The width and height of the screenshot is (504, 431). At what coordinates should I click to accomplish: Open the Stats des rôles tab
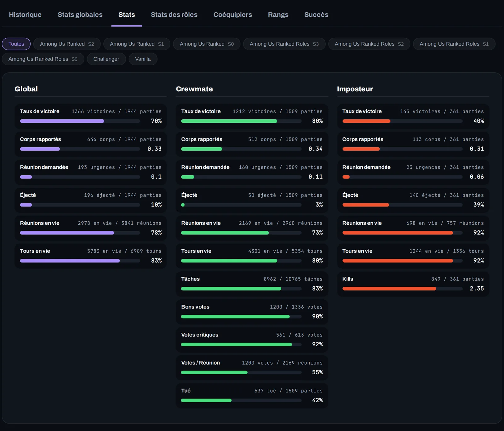(174, 14)
